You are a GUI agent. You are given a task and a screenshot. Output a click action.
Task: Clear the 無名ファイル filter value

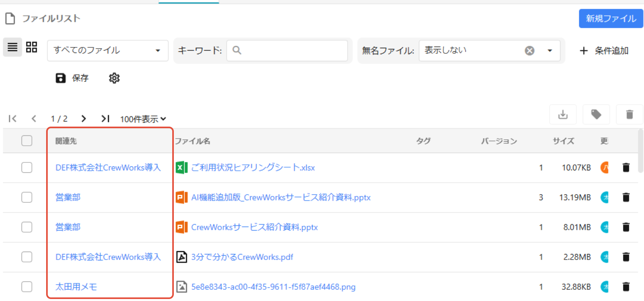tap(529, 51)
